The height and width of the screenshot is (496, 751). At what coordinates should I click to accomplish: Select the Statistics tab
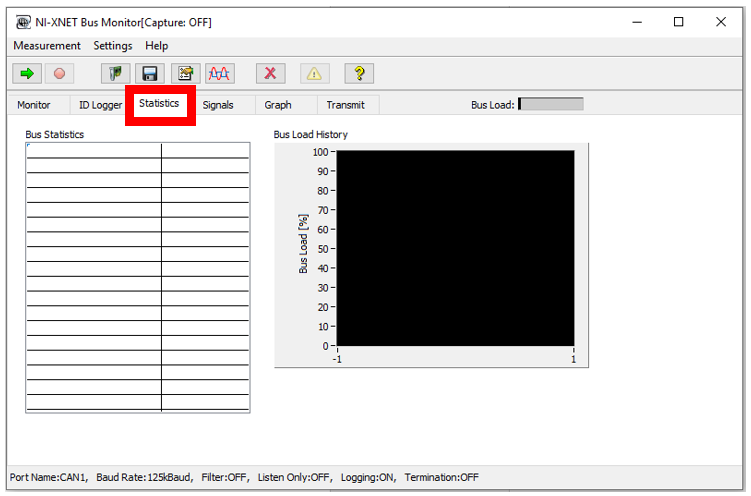click(x=159, y=103)
